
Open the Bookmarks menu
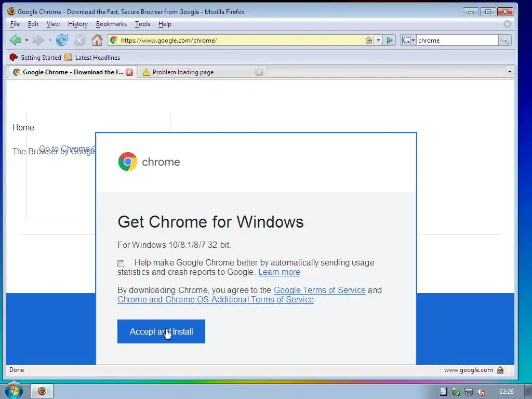coord(111,24)
